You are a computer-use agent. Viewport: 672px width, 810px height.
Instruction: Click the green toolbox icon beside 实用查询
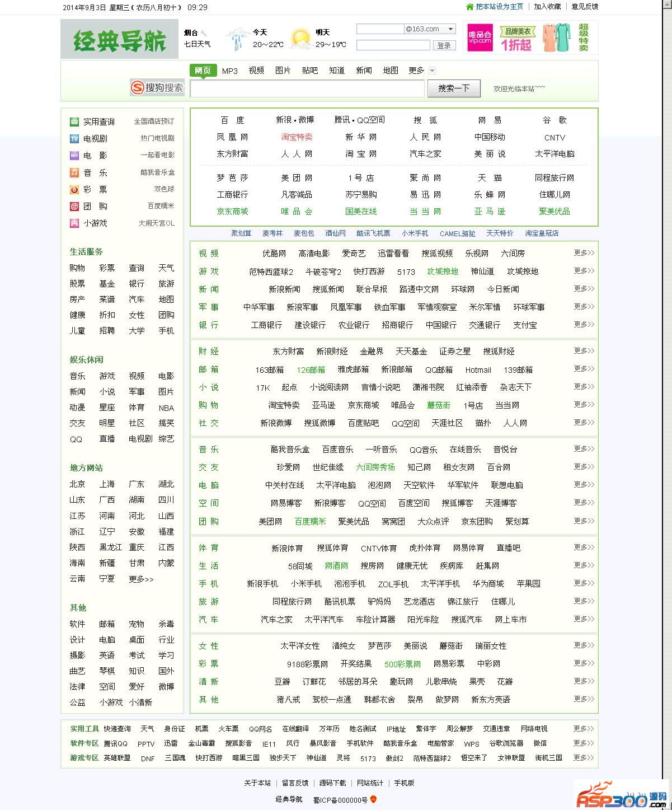pos(74,122)
